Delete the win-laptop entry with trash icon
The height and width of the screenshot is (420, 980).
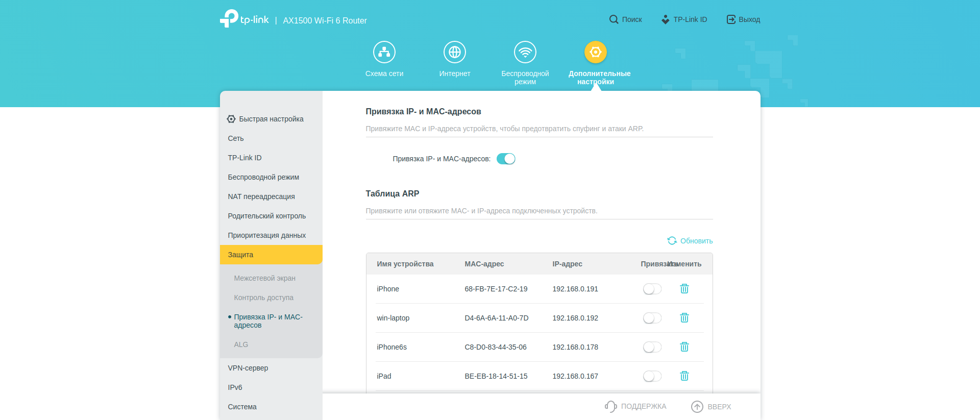point(684,318)
